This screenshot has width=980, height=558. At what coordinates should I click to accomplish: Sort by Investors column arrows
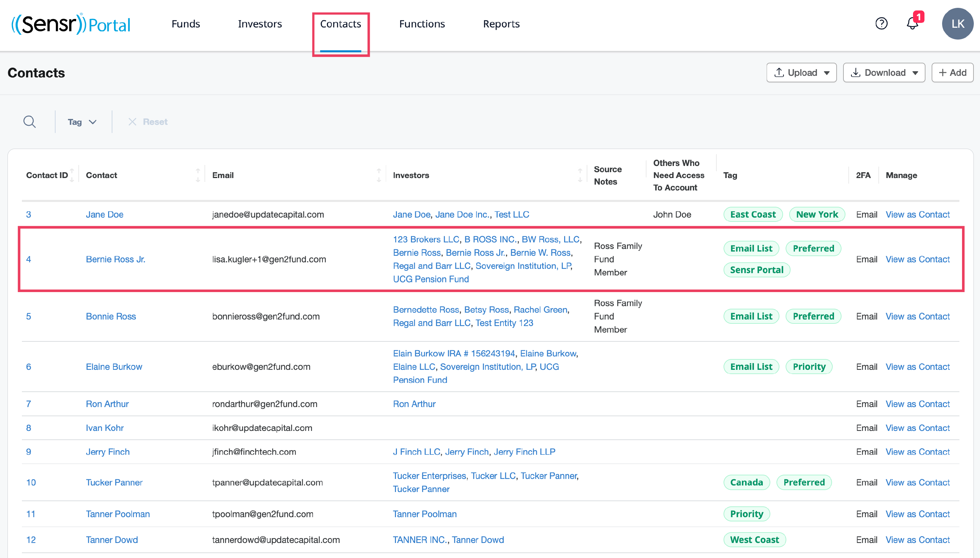(580, 175)
